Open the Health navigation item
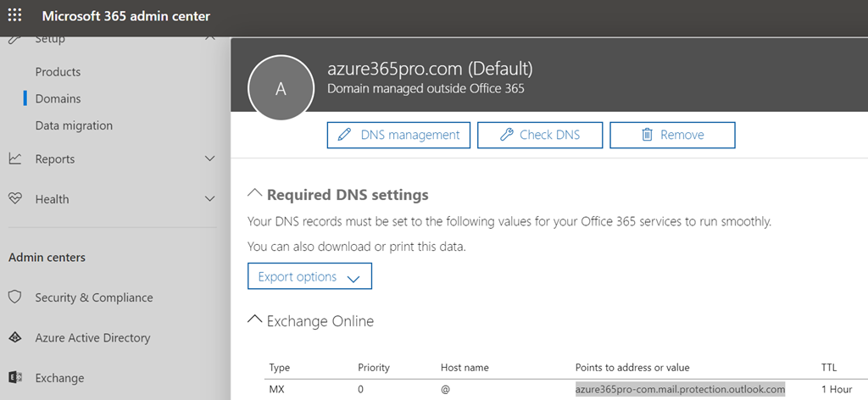The height and width of the screenshot is (400, 868). [52, 198]
